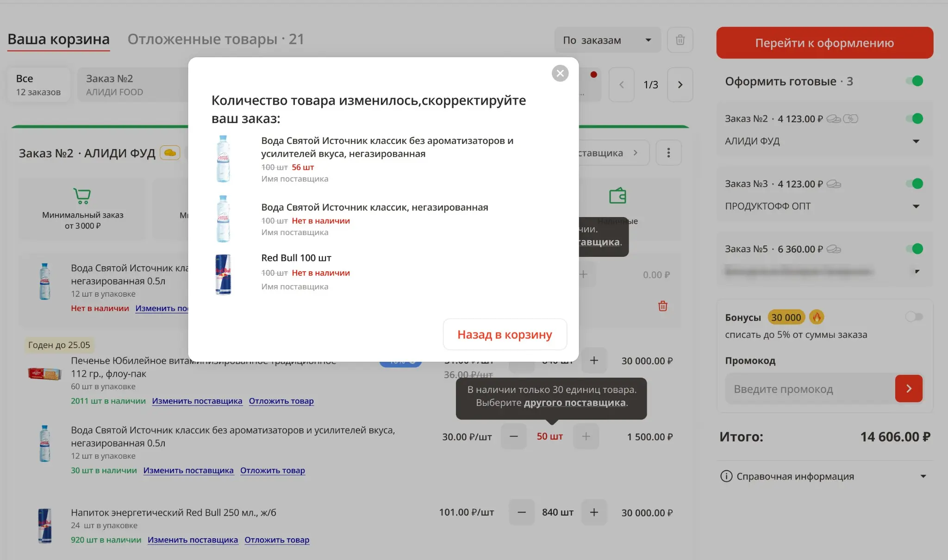Expand the АЛИДИ ФУД order details
This screenshot has height=560, width=948.
point(916,141)
